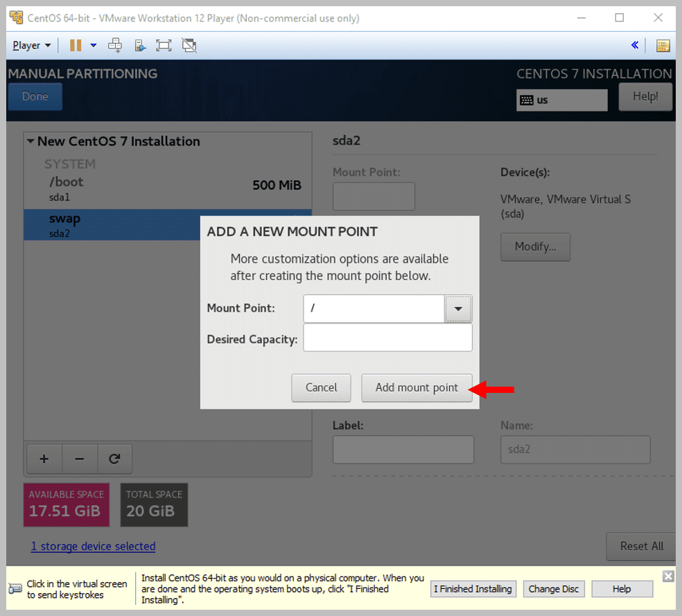Close the VMware installation hint bar

click(668, 577)
